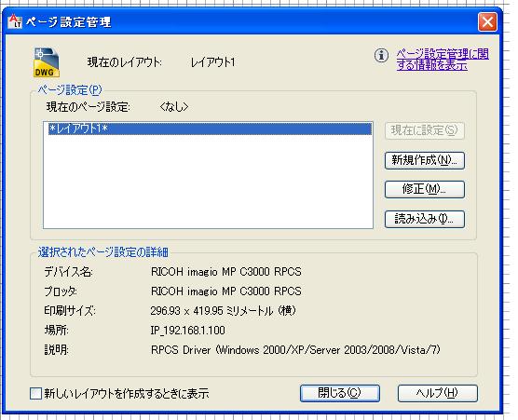518x420 pixels.
Task: Click the current page setup value <なし>
Action: pos(174,107)
